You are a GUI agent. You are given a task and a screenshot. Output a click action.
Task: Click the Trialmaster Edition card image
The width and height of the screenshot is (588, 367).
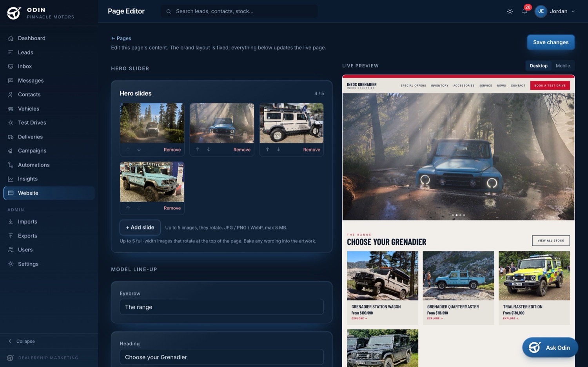pos(534,276)
